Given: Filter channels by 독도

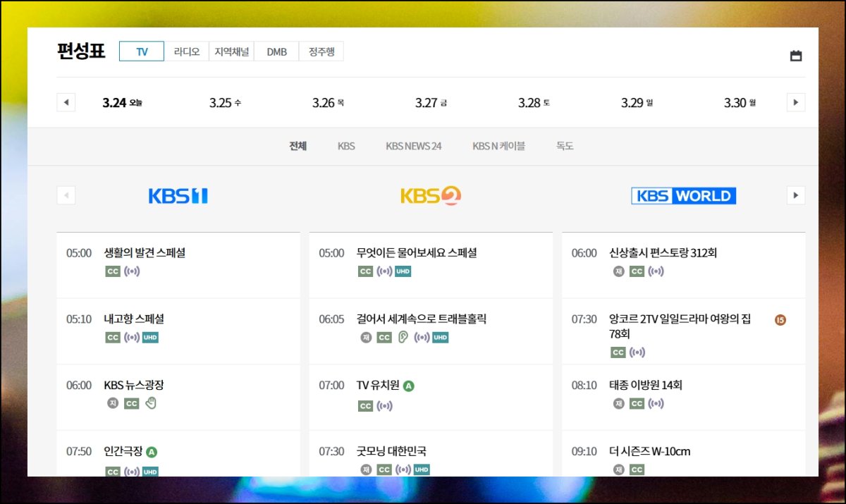Looking at the screenshot, I should (x=565, y=147).
